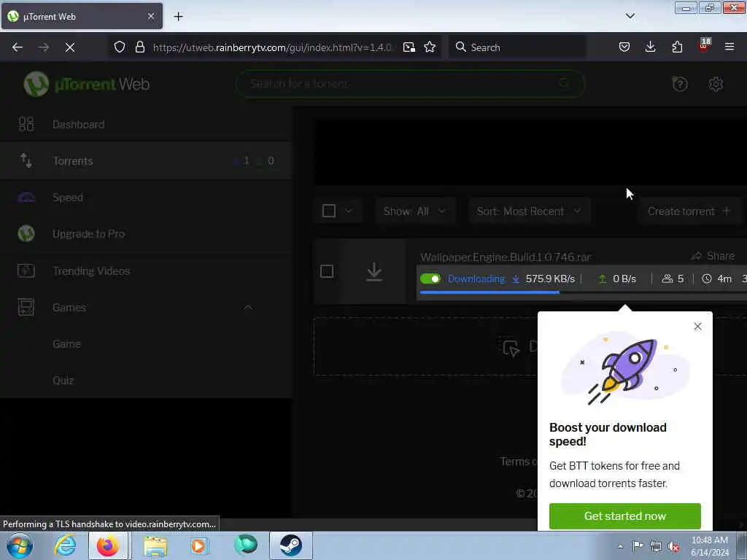Click the site padlock icon
This screenshot has height=560, width=747.
click(139, 47)
